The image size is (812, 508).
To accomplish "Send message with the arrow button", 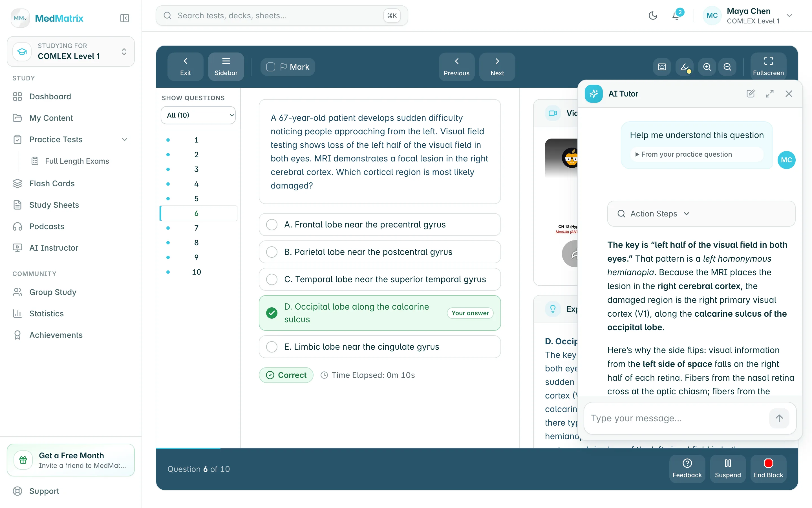I will coord(779,418).
